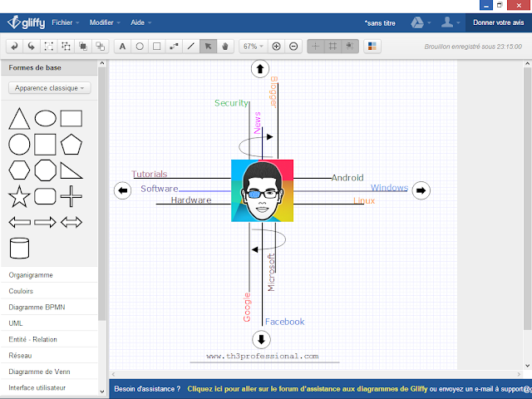Click the ungroup selection icon
532x399 pixels.
tap(66, 47)
